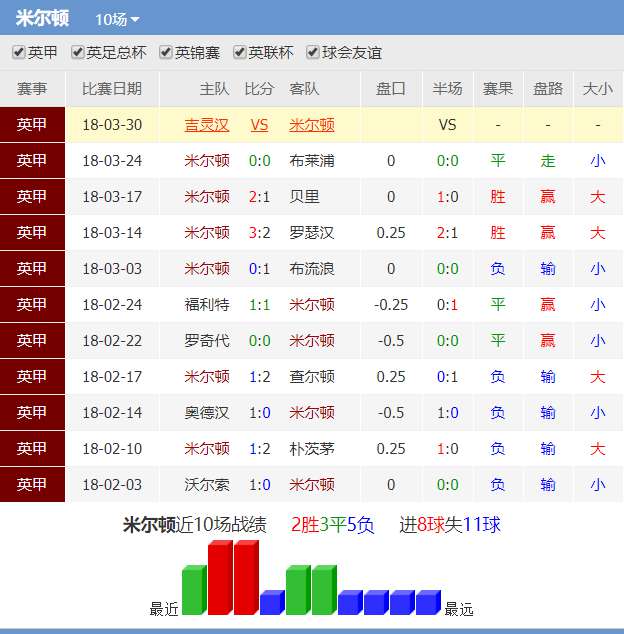Click the 比赛日期 column header
The image size is (624, 634).
(112, 89)
